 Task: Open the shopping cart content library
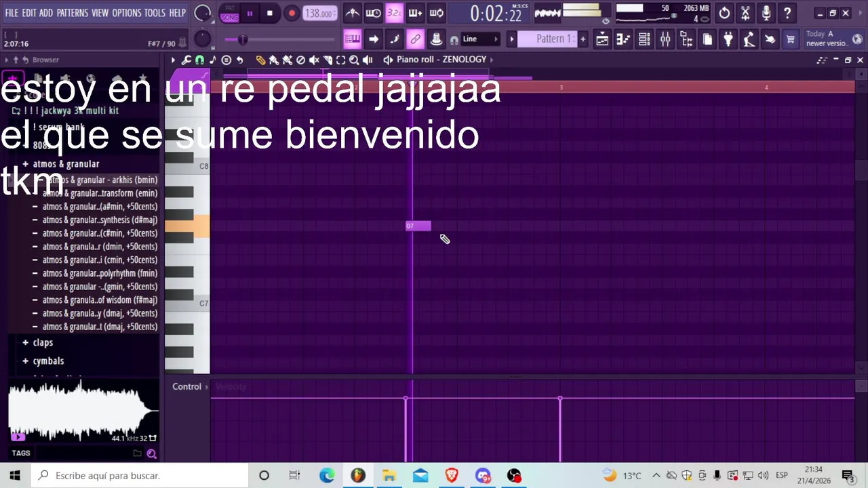click(x=791, y=39)
